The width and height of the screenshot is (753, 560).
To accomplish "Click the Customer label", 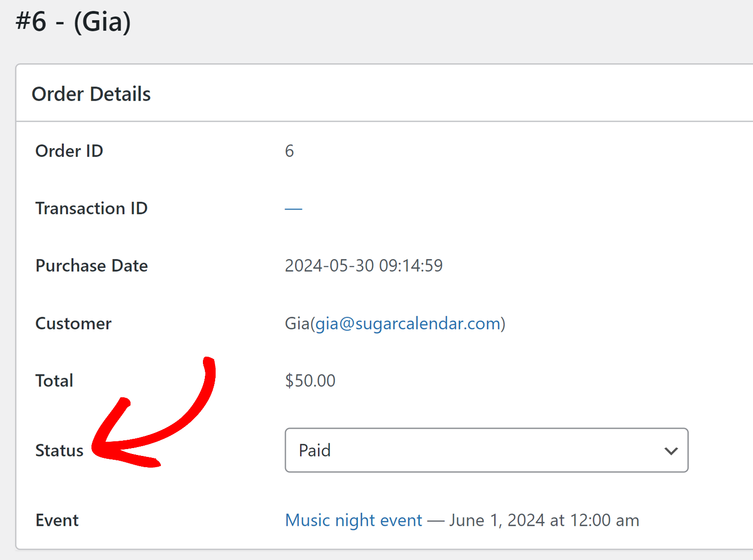I will [73, 323].
